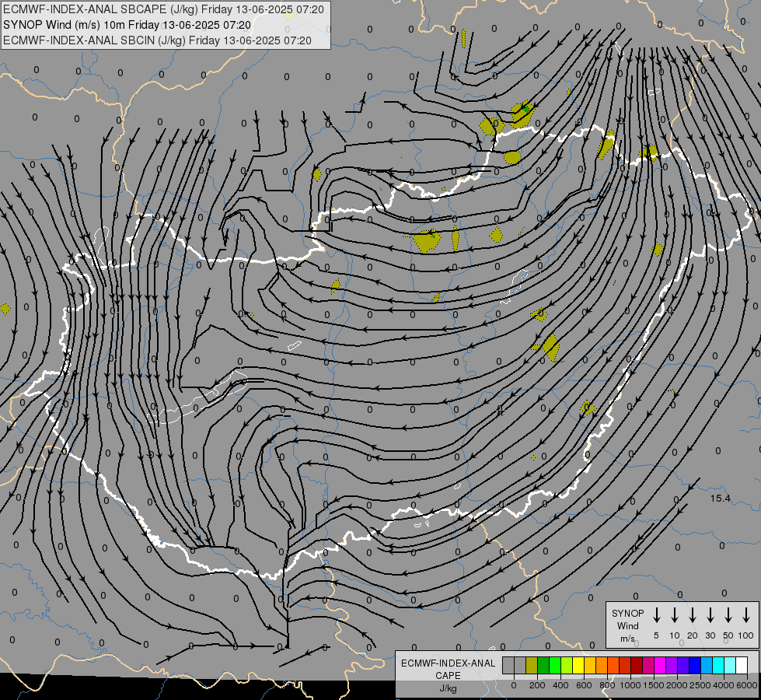Pick the sky blue swatch after 2500
Viewport: 761px width, 700px height.
pos(707,665)
